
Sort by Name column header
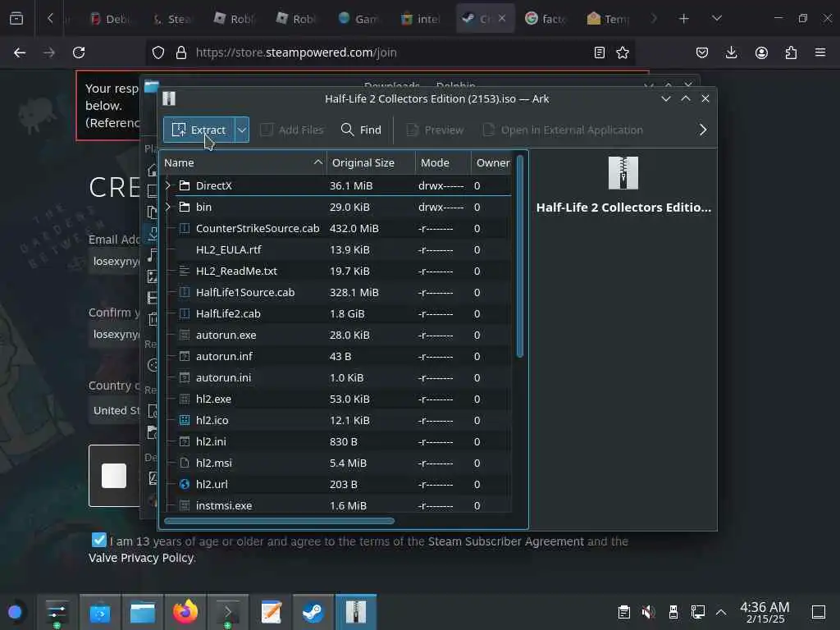click(x=243, y=163)
